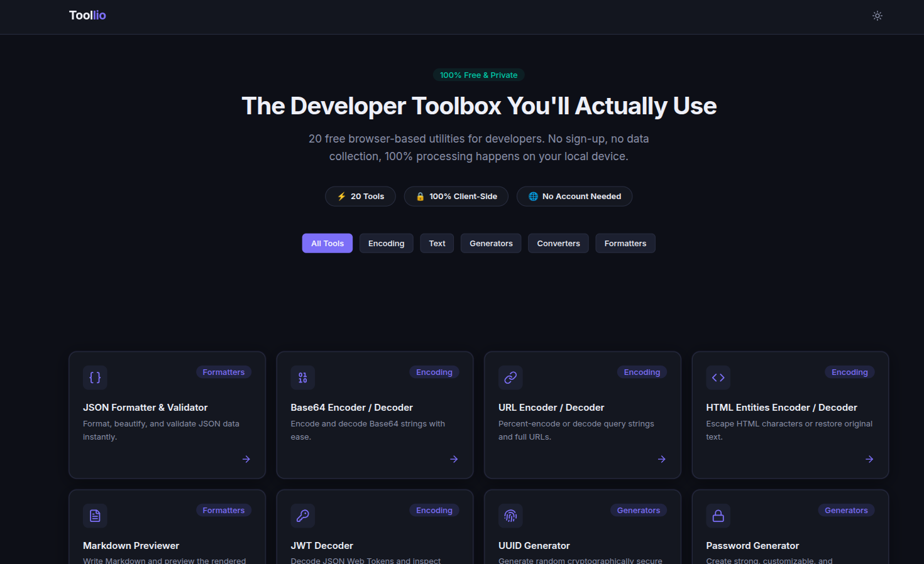
Task: Click Encoding tag on HTML Entities card
Action: coord(850,372)
